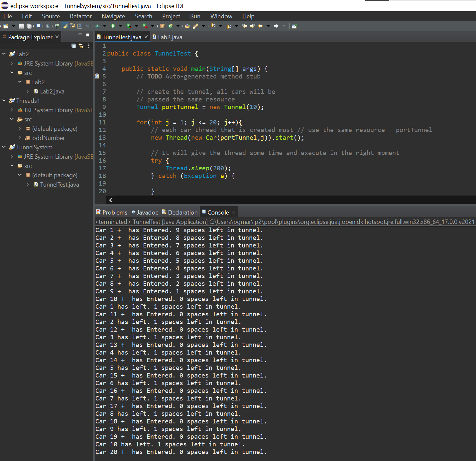Click the Run (green play) toolbar button
Screen dimensions: 476x461
(x=113, y=26)
